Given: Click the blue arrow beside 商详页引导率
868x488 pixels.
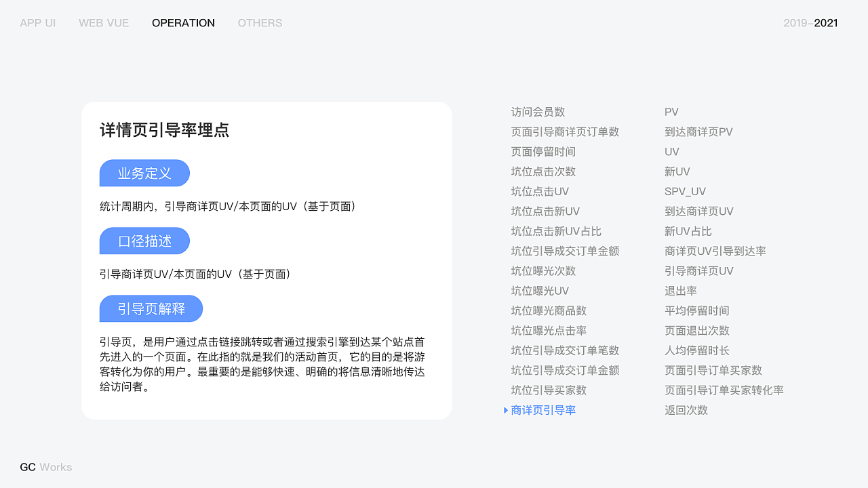Looking at the screenshot, I should pyautogui.click(x=506, y=410).
